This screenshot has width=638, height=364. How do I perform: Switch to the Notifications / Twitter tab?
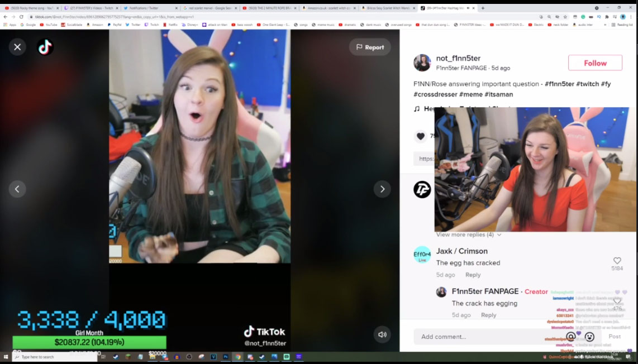[x=150, y=8]
